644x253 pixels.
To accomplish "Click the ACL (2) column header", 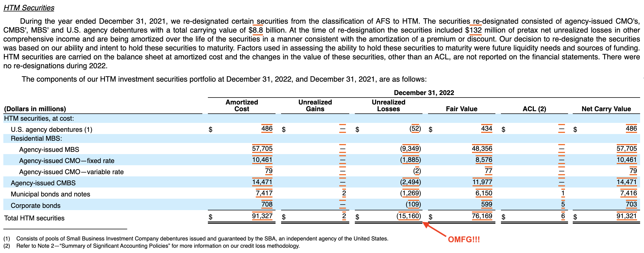I will 534,109.
